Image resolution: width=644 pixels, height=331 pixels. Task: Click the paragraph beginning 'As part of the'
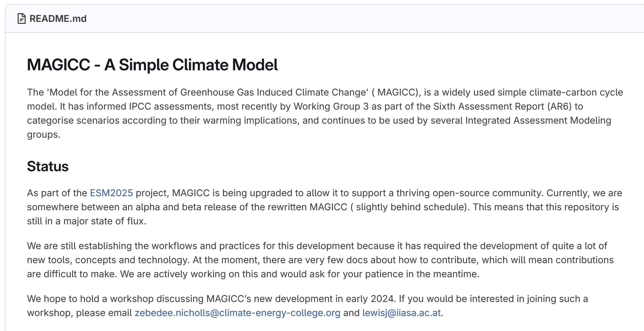tap(324, 207)
